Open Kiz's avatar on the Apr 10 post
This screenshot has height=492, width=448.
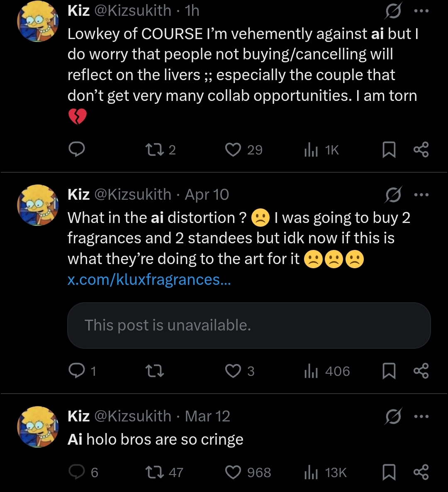[38, 205]
